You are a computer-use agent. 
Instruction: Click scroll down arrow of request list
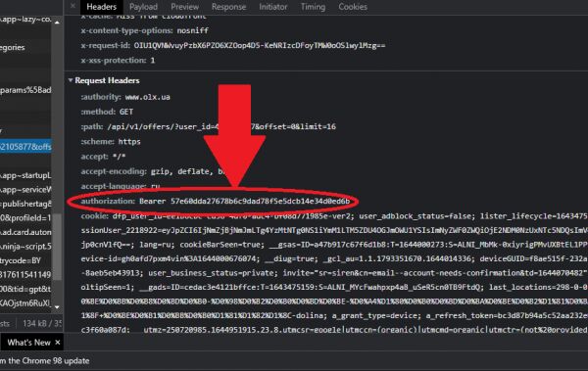(x=57, y=307)
